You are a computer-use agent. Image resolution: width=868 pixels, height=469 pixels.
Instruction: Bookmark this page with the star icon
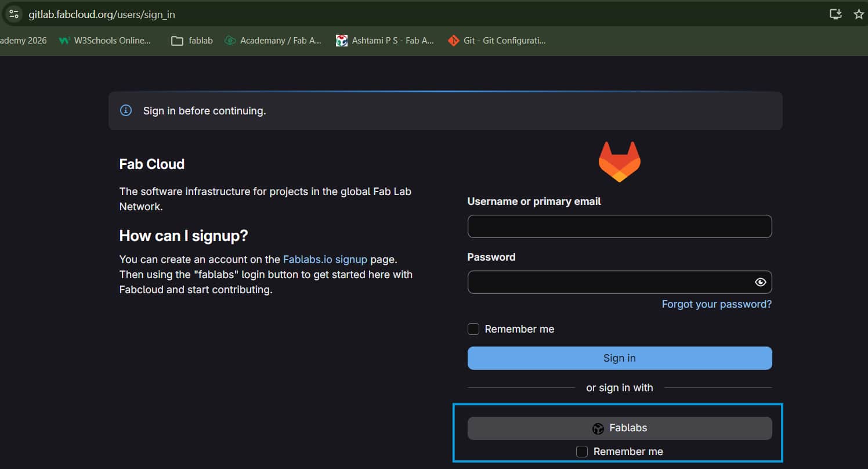[x=859, y=15]
